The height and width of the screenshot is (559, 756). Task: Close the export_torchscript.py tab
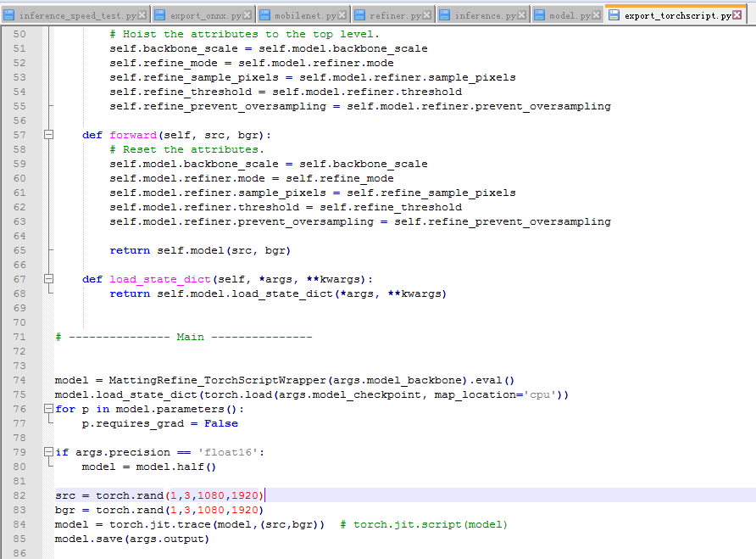(737, 15)
